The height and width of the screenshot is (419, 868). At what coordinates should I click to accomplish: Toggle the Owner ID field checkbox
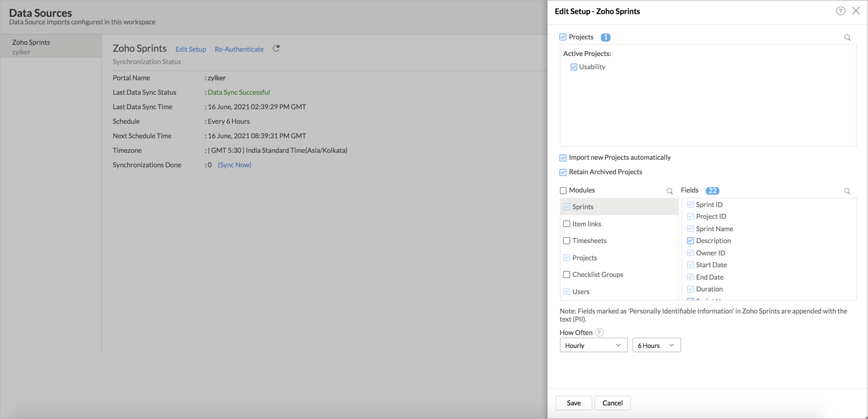coord(690,253)
